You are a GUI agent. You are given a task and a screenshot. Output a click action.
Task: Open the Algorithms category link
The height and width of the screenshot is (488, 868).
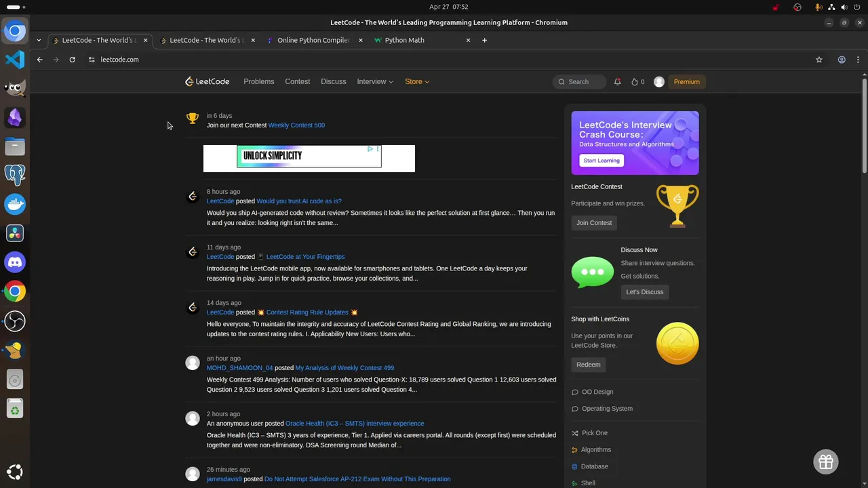pos(596,450)
